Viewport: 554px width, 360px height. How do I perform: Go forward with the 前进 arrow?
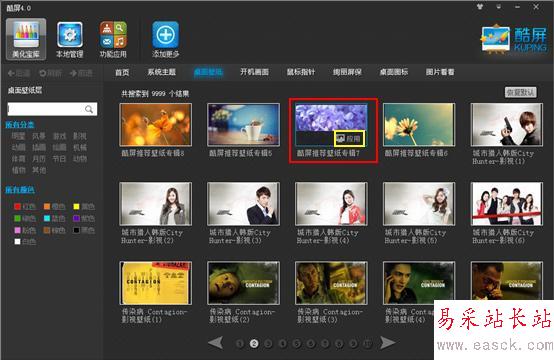81,73
